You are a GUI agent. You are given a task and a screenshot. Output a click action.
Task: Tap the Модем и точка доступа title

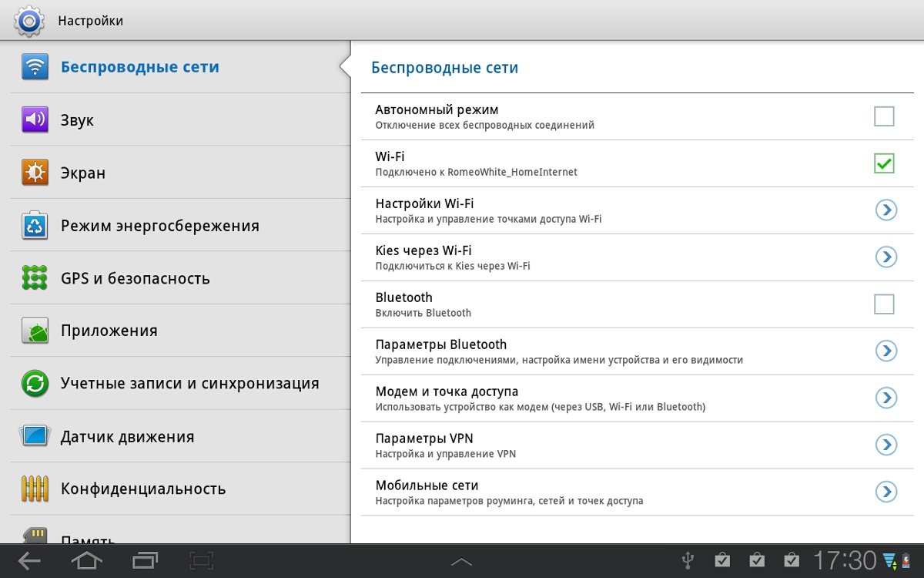447,391
